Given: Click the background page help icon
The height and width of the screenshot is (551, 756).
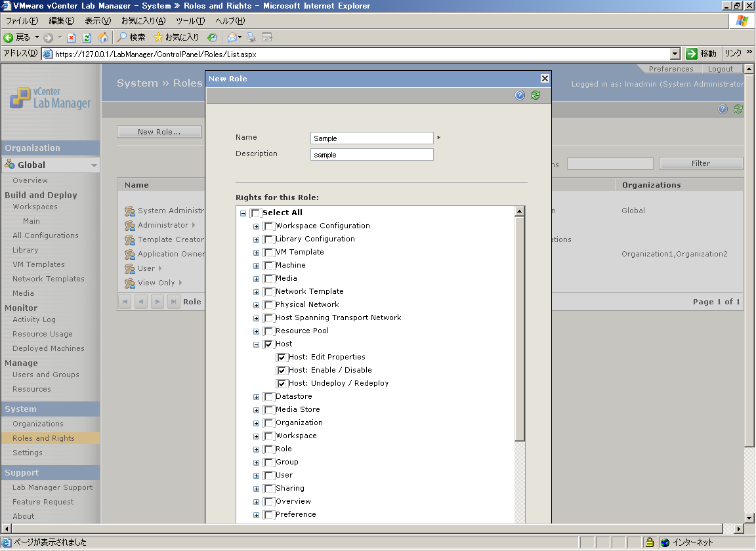Looking at the screenshot, I should coord(723,109).
